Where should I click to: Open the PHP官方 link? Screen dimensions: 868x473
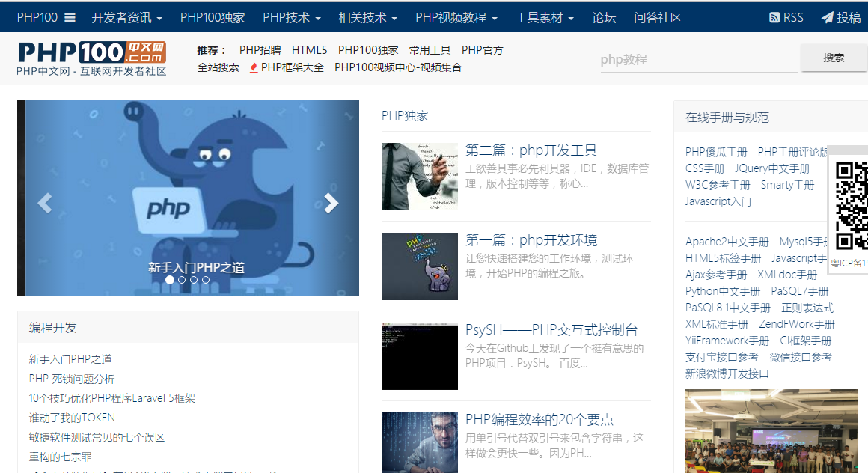coord(482,50)
